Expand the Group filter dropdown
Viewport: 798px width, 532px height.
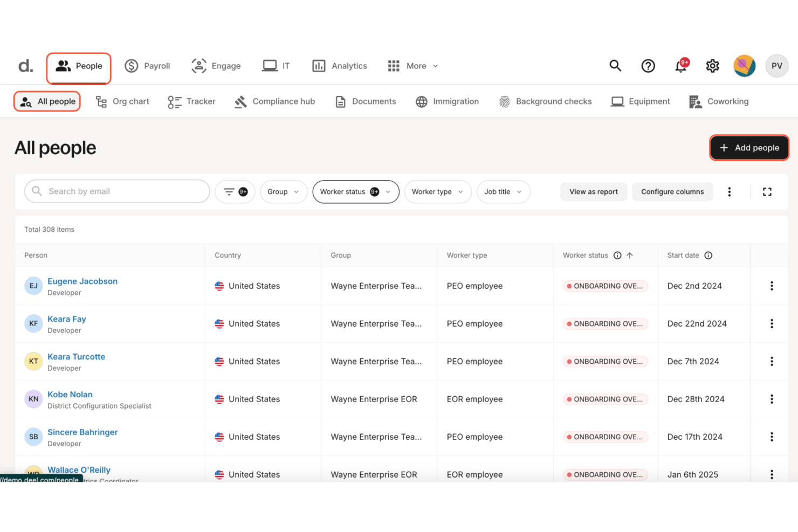[284, 192]
